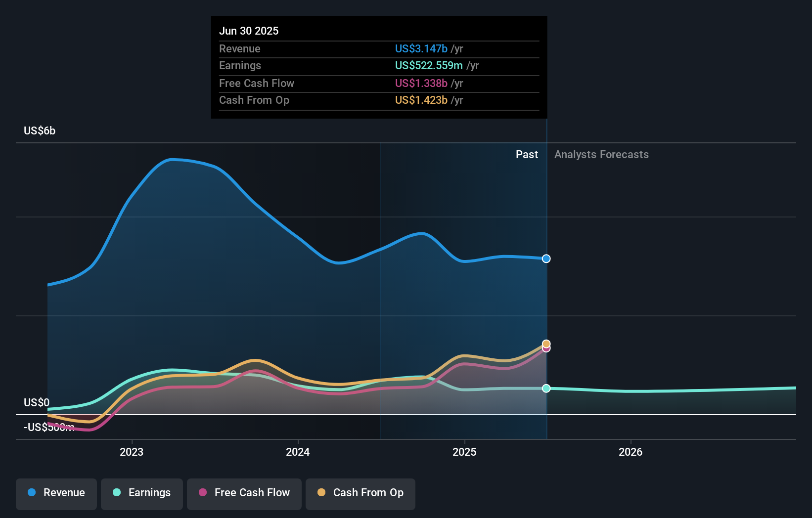The width and height of the screenshot is (812, 518).
Task: Switch to the Past section of the chart
Action: point(527,154)
